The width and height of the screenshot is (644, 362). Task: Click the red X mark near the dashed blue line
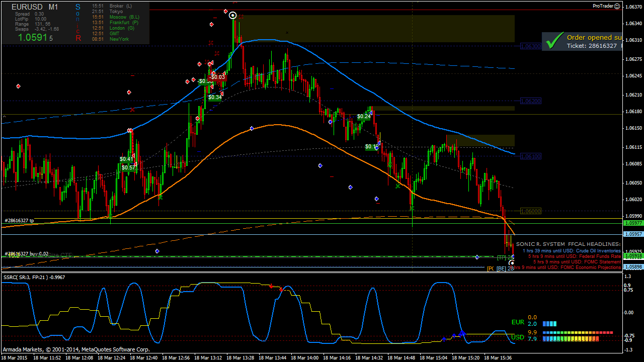pyautogui.click(x=132, y=109)
